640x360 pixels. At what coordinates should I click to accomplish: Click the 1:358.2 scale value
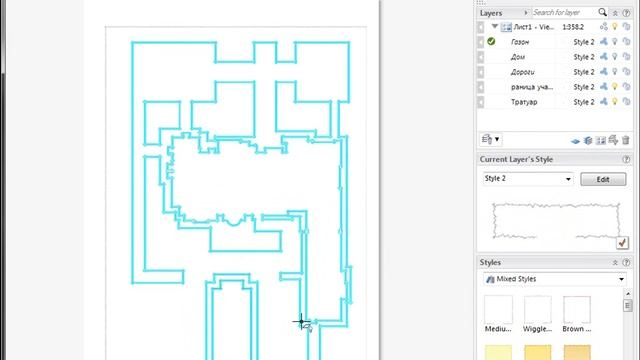tap(573, 27)
